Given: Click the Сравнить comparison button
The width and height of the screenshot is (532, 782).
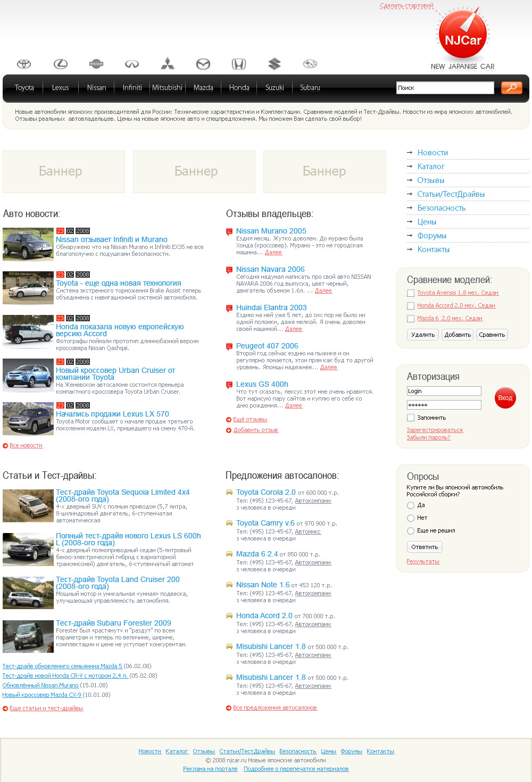Looking at the screenshot, I should point(492,335).
